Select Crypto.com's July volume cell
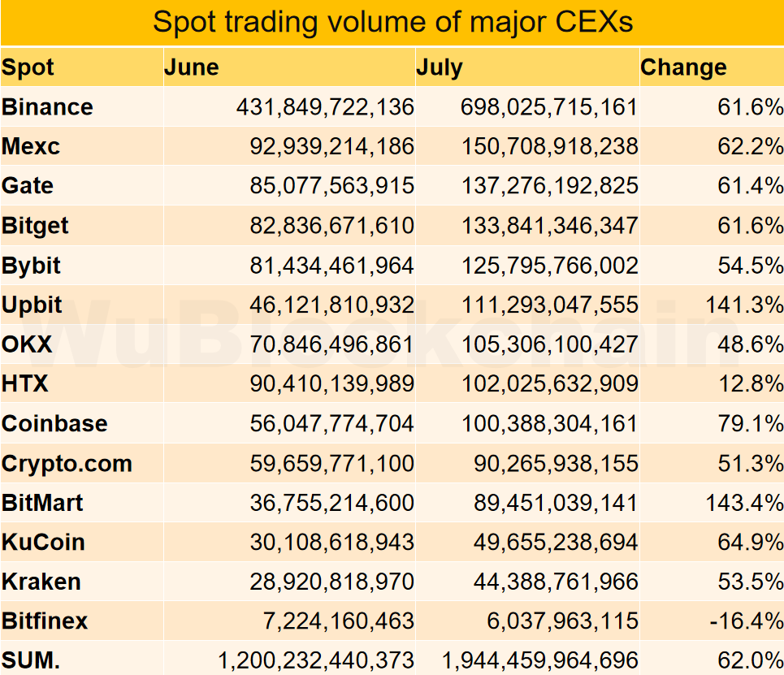The image size is (784, 675). [556, 464]
